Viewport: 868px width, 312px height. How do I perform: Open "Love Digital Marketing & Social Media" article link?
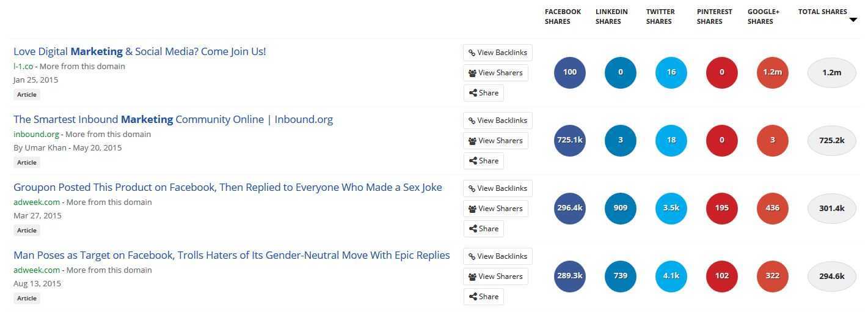click(139, 51)
